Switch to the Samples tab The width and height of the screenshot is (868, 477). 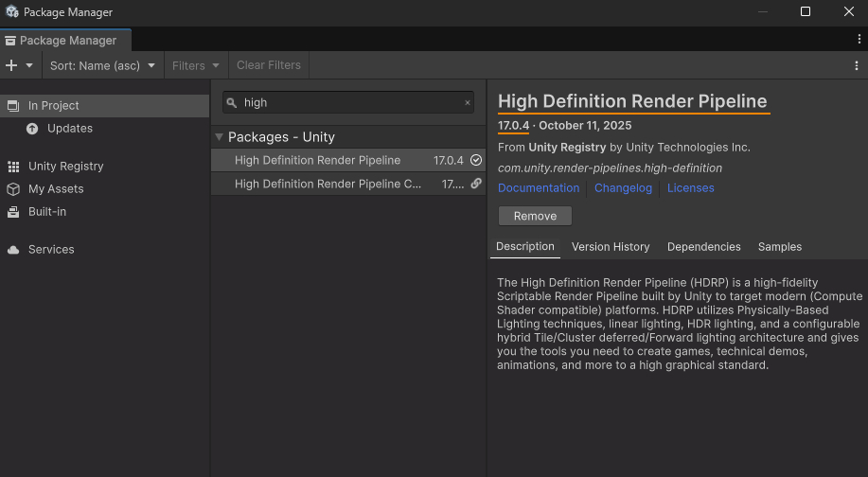(779, 247)
